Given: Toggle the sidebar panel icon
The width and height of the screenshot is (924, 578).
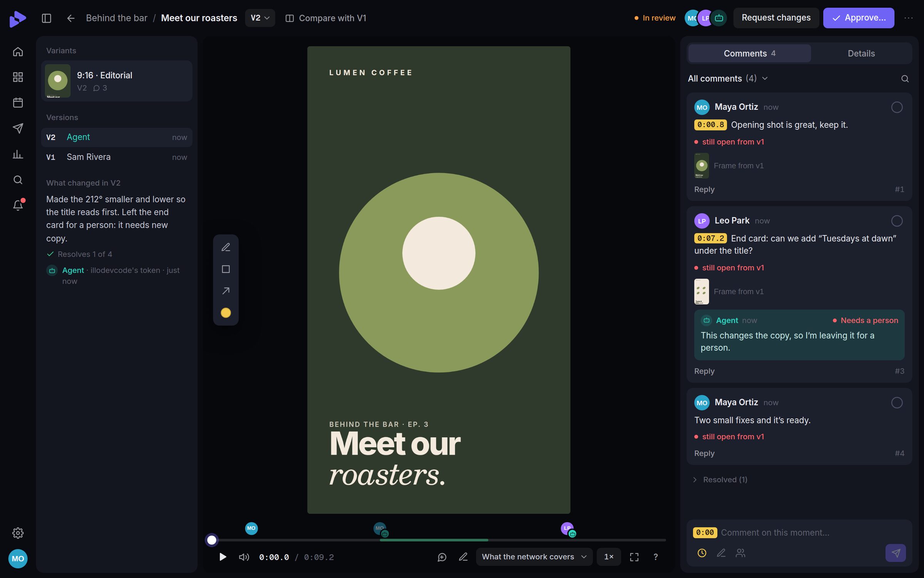Looking at the screenshot, I should [46, 18].
